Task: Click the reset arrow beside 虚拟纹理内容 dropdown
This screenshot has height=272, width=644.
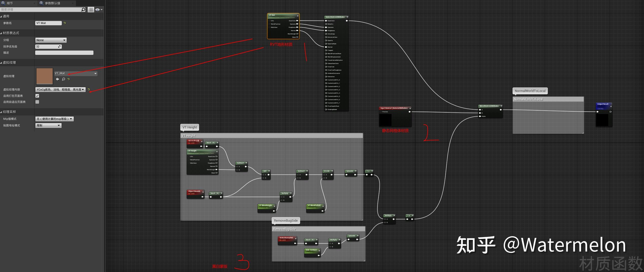Action: tap(89, 89)
